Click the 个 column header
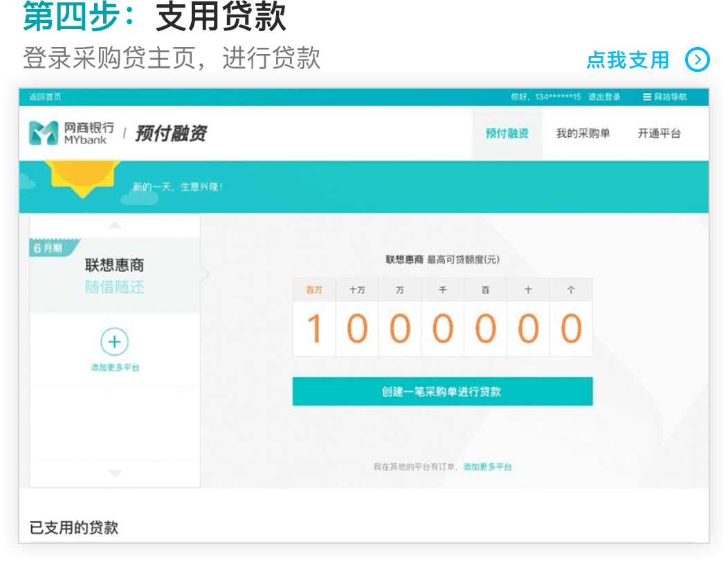 pyautogui.click(x=571, y=290)
